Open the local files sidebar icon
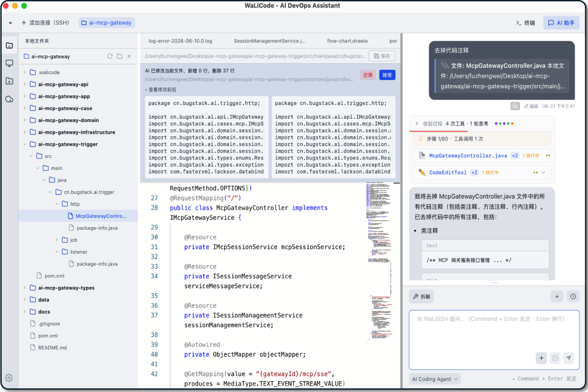The image size is (588, 392). point(9,45)
